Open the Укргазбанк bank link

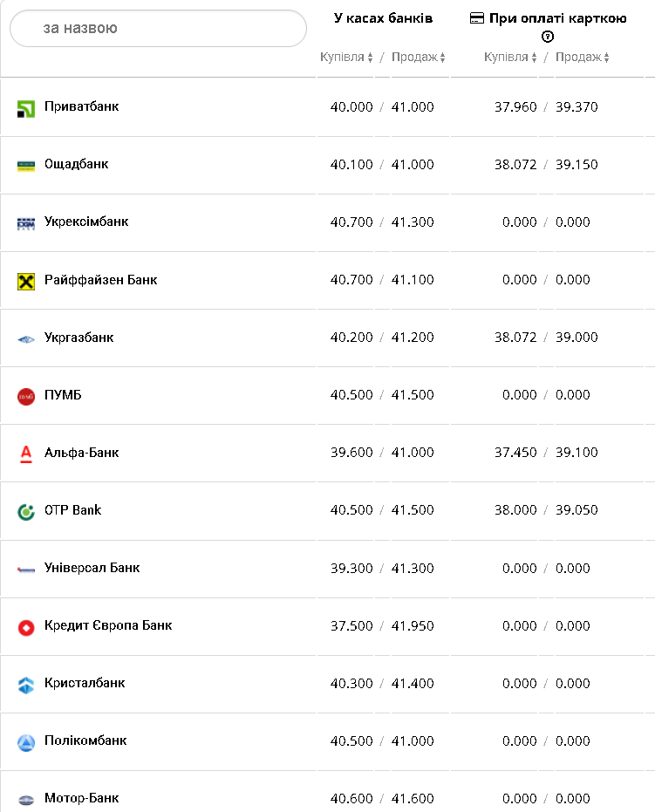pyautogui.click(x=78, y=338)
